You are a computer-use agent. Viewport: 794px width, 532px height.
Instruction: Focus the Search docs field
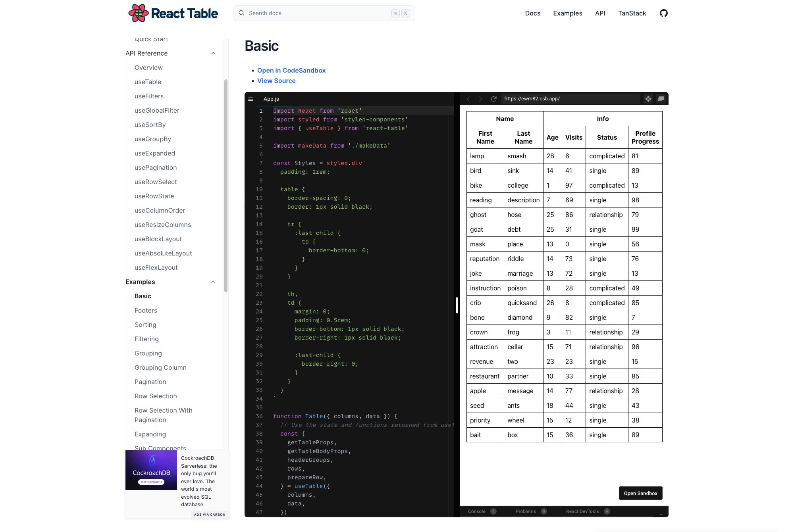[324, 13]
